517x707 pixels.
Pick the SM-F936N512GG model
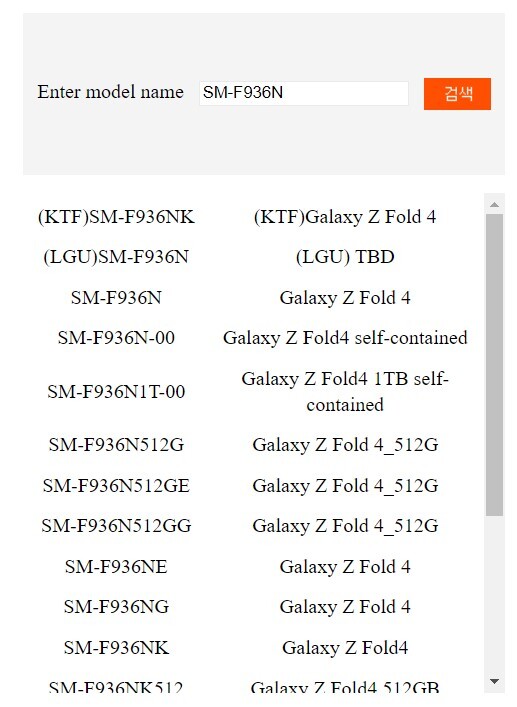coord(116,526)
